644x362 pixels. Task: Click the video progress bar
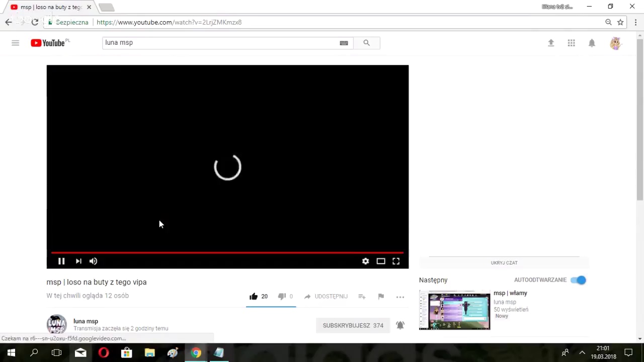click(x=227, y=252)
